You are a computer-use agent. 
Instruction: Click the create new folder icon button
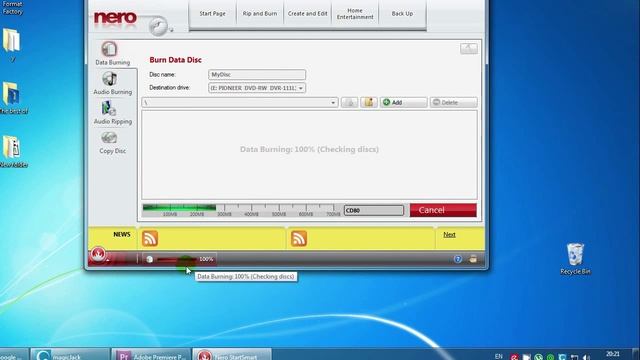tap(369, 102)
